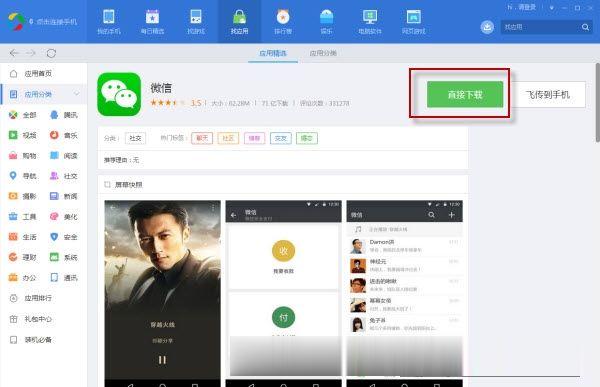This screenshot has width=600, height=387.
Task: Open 装机必备 essentials in sidebar
Action: point(31,340)
